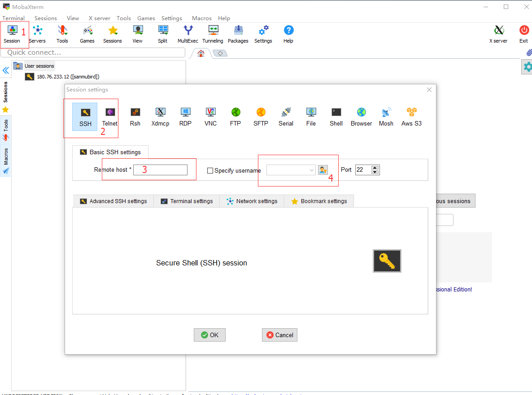Select the Basic SSH settings tab
The image size is (532, 395).
[x=110, y=152]
